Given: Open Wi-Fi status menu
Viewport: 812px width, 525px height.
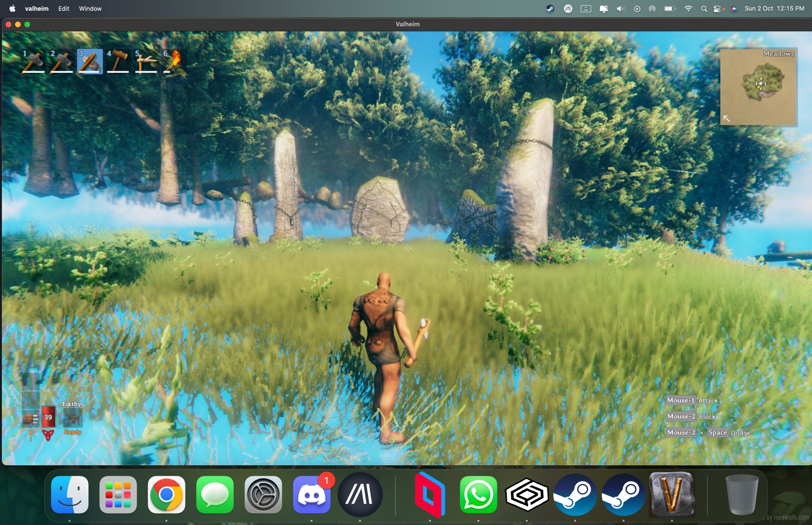Looking at the screenshot, I should coord(688,9).
